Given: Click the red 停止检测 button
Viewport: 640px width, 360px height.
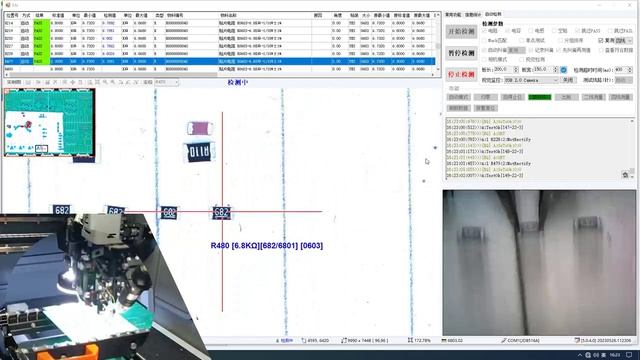Looking at the screenshot, I should point(461,75).
